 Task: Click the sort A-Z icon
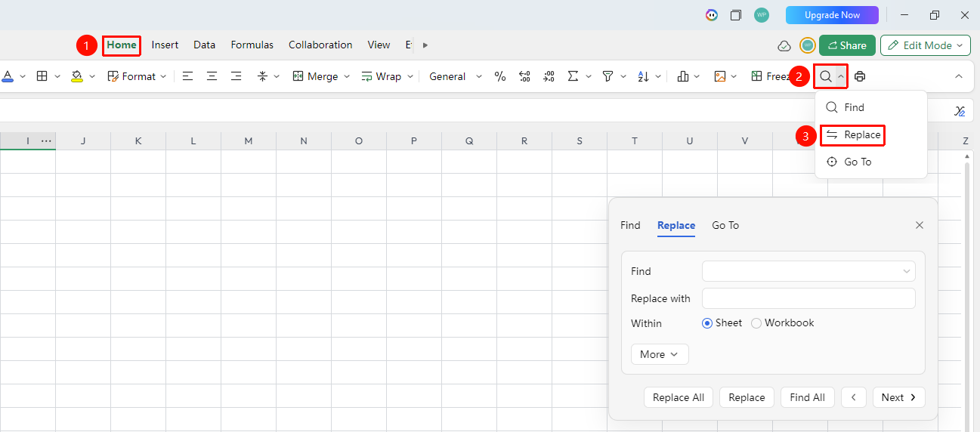tap(643, 76)
